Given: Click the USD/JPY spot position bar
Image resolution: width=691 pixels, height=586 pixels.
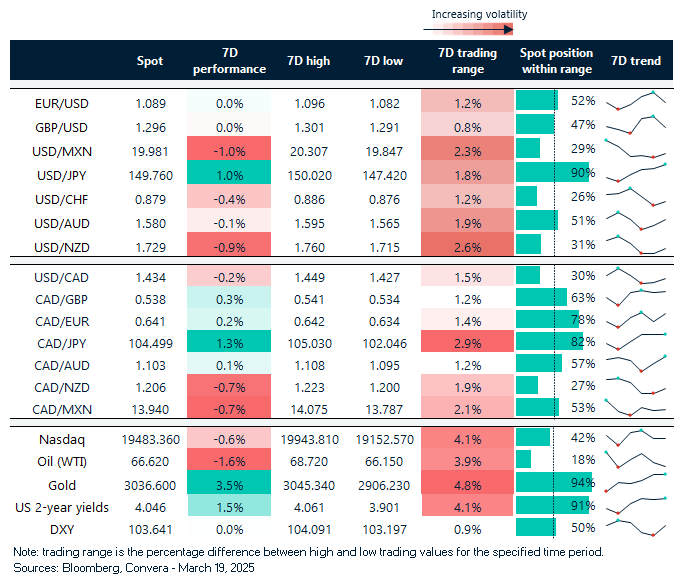Looking at the screenshot, I should click(x=551, y=173).
